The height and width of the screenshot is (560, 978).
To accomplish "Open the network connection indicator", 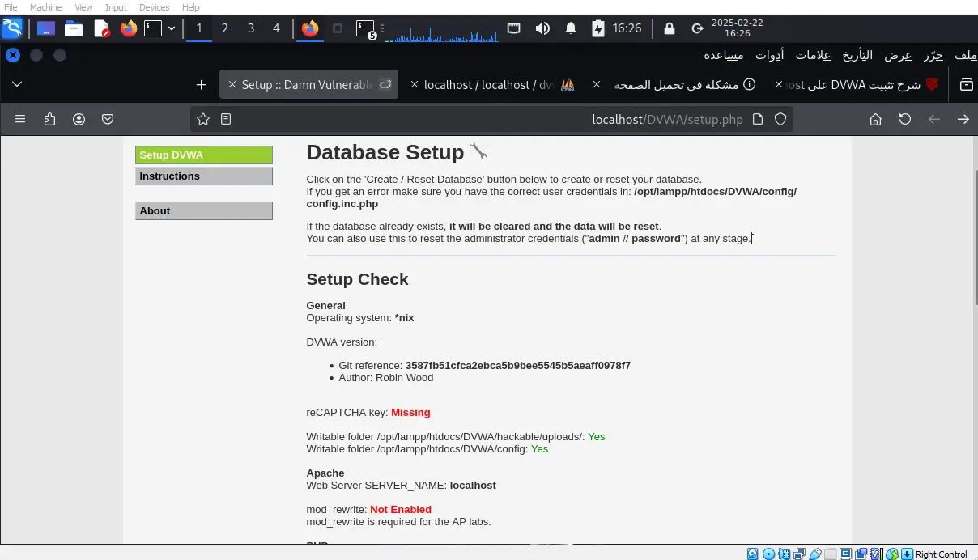I will [514, 28].
